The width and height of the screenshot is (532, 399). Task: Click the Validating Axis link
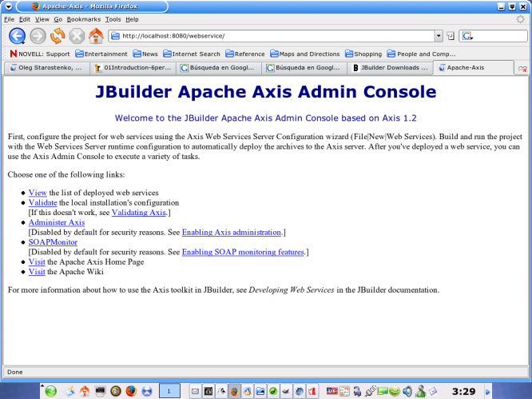138,213
